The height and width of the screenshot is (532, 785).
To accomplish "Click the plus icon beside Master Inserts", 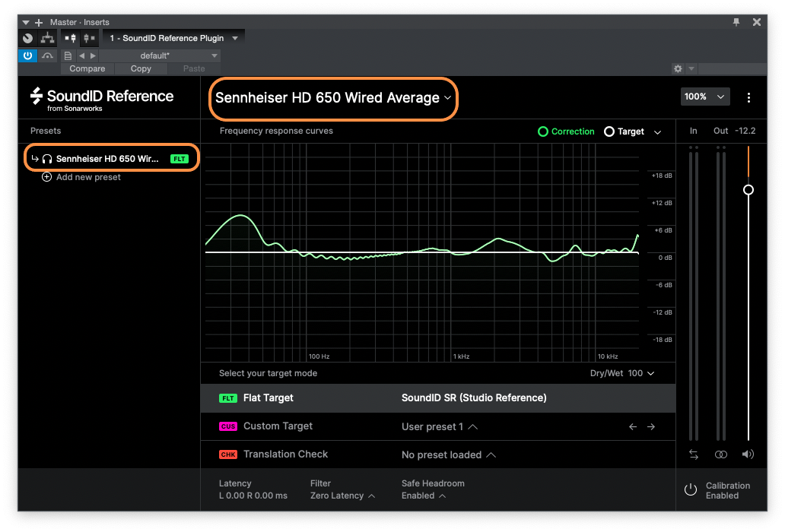I will tap(39, 23).
